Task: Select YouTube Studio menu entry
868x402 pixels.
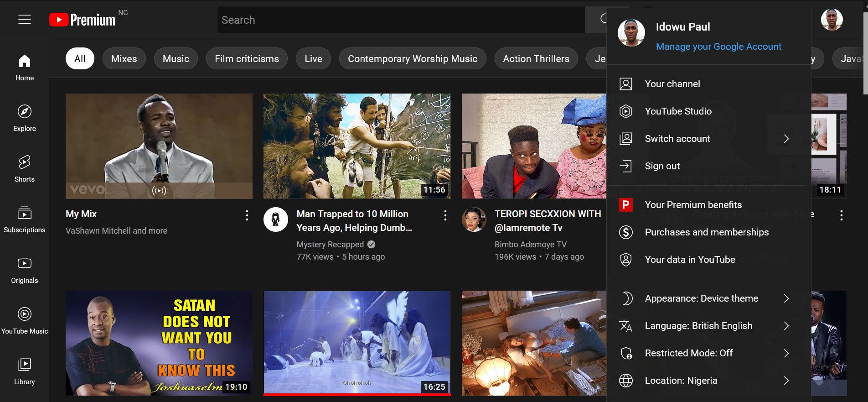Action: click(x=709, y=111)
